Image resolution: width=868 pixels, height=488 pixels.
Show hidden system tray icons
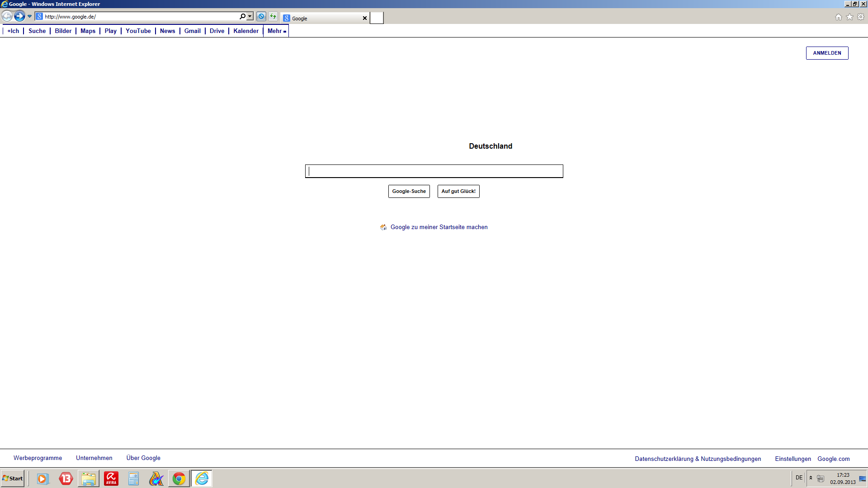pyautogui.click(x=811, y=478)
